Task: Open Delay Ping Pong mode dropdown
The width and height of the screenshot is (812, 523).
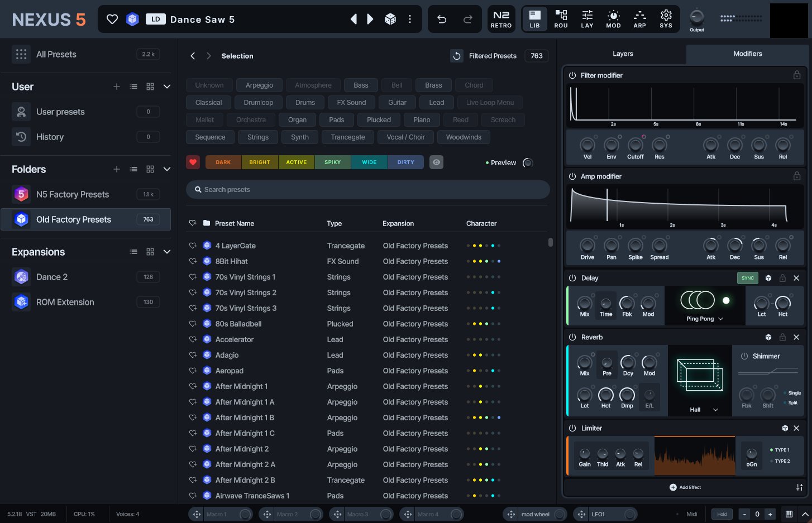Action: click(705, 319)
